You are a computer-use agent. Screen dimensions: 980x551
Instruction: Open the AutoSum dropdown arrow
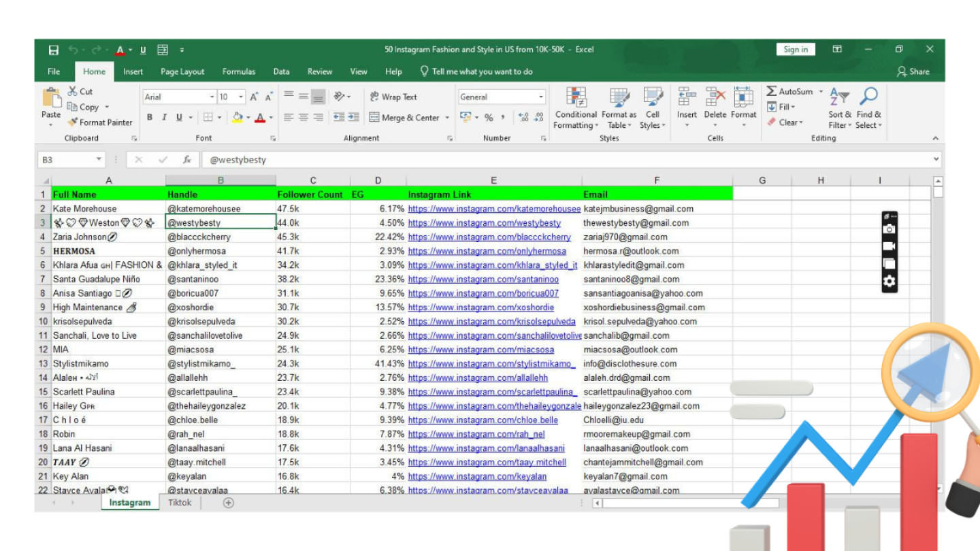pos(821,92)
